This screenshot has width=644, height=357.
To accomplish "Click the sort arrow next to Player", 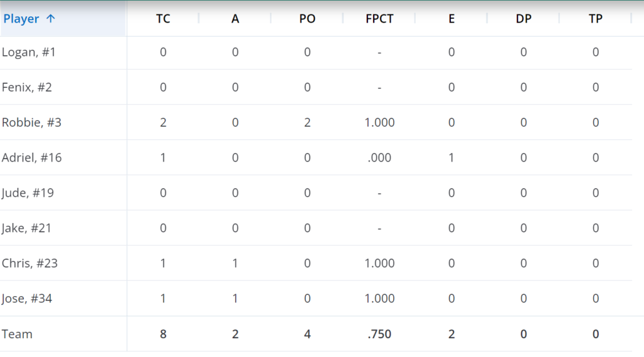I will 50,18.
